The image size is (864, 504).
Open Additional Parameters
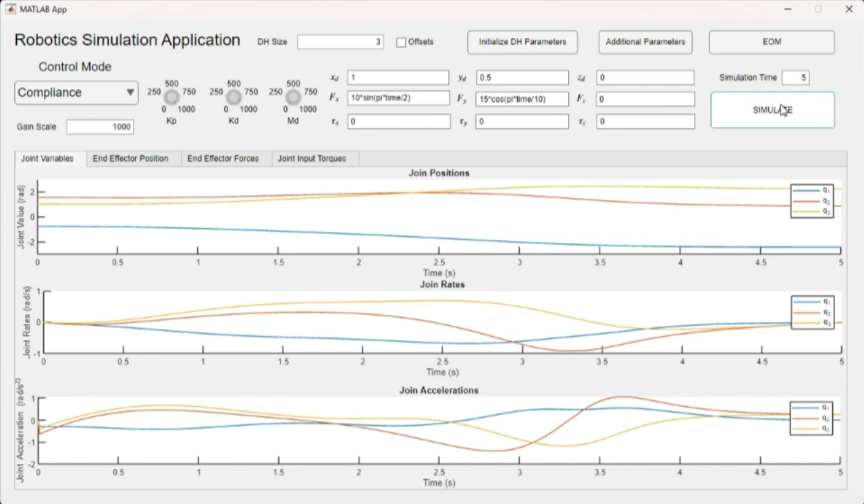tap(645, 42)
